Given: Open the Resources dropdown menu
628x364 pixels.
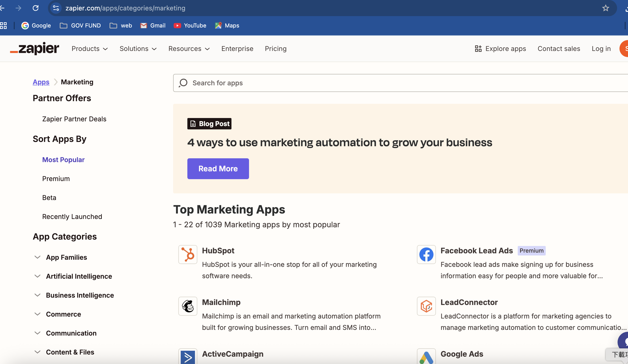Looking at the screenshot, I should point(189,49).
